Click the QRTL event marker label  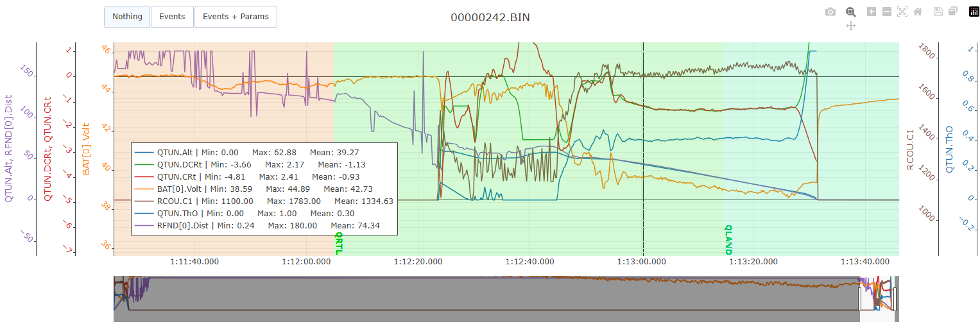[338, 244]
